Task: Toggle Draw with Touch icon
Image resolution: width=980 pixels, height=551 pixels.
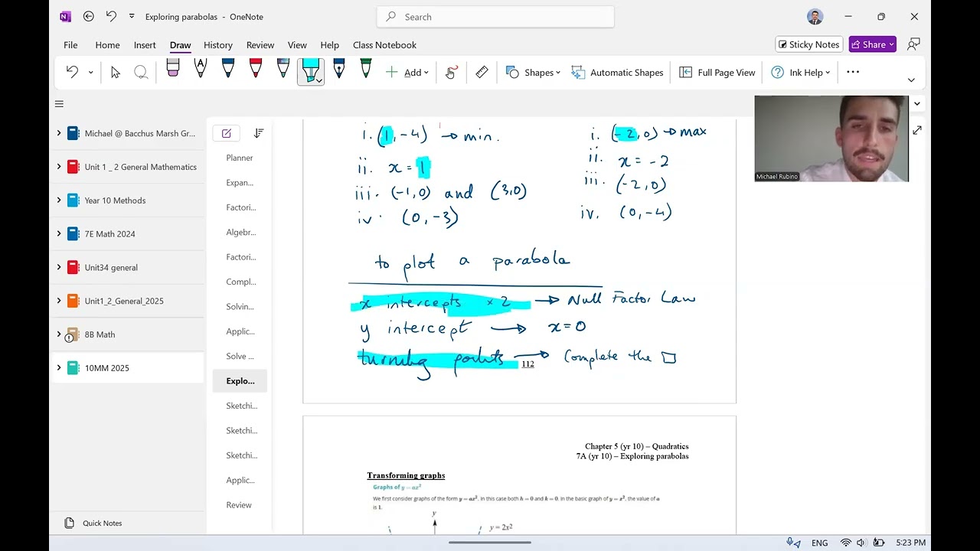Action: [451, 72]
